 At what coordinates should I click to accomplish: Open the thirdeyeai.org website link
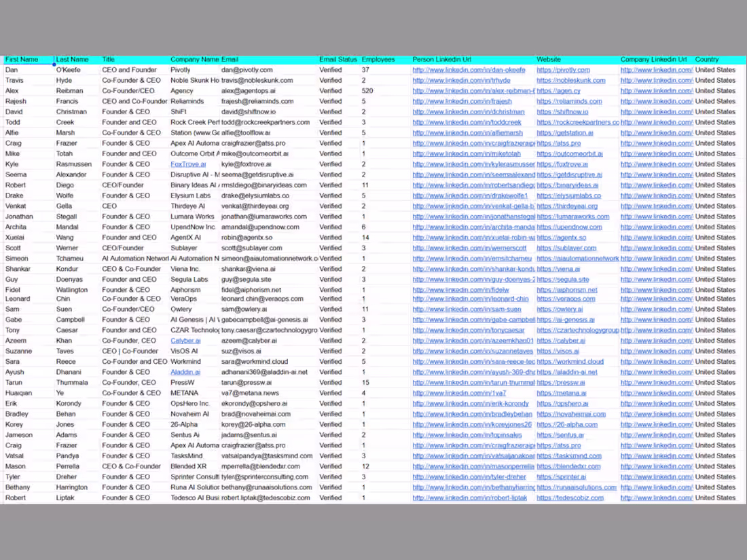(567, 206)
